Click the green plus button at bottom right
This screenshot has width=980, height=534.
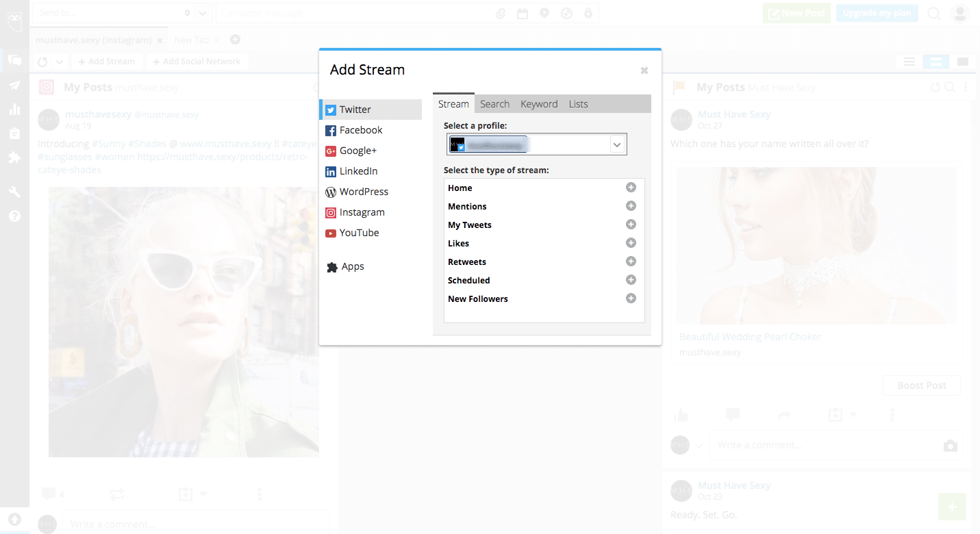[952, 507]
